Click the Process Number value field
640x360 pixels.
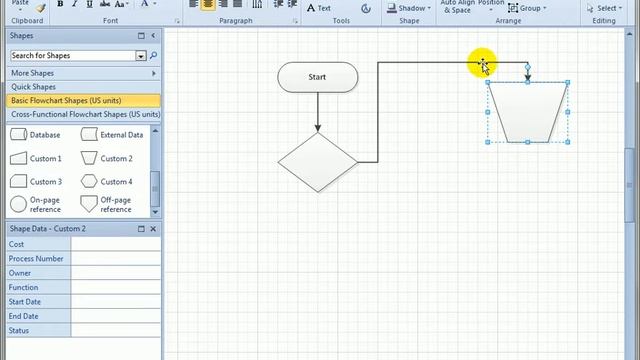click(116, 259)
